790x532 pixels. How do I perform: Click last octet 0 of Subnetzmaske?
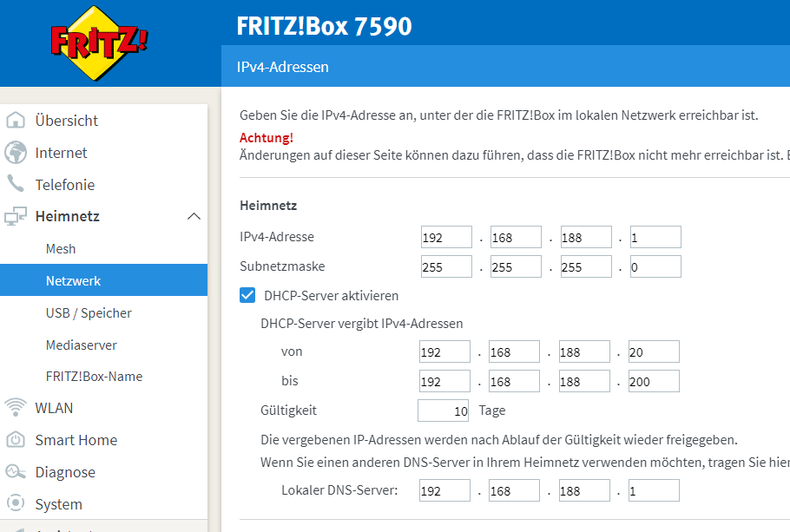[655, 266]
